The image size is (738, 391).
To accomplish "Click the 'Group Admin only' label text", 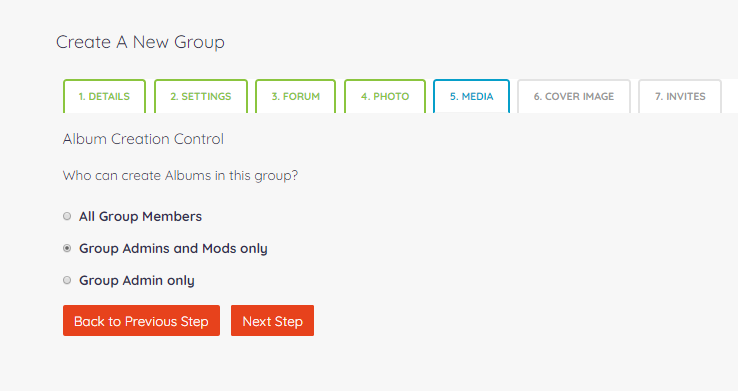I will (x=136, y=280).
